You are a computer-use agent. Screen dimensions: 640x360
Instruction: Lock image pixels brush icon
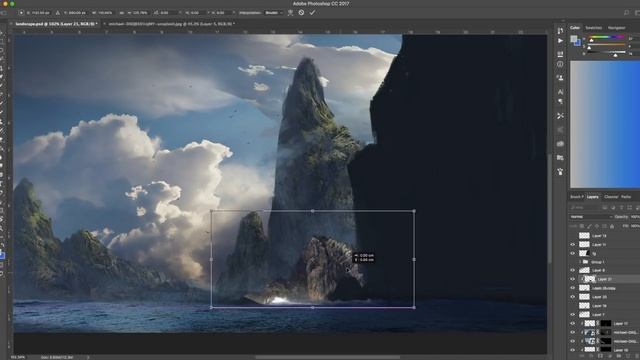(x=589, y=226)
